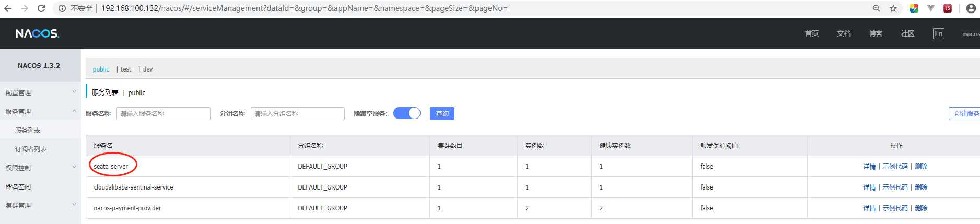Screen dimensions: 980x224
Task: Expand the 配置管理 sidebar menu
Action: (x=40, y=92)
